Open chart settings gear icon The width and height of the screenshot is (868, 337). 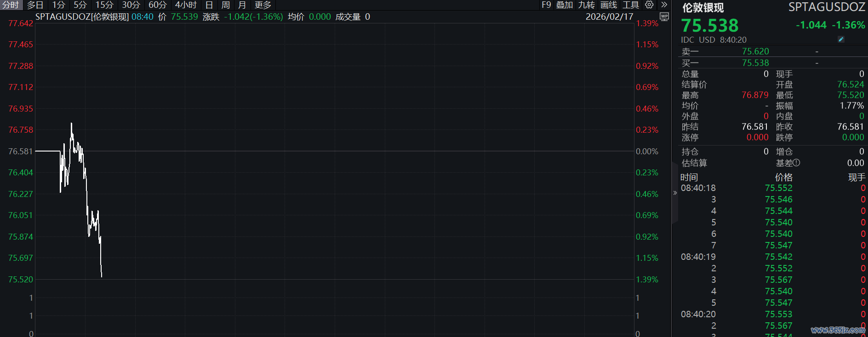click(x=649, y=5)
